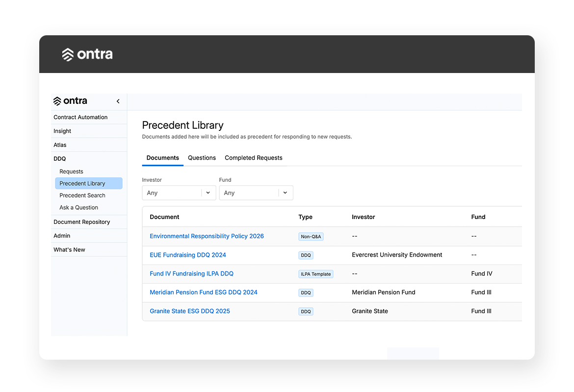The height and width of the screenshot is (392, 574).
Task: Open the EUE Fundraising DDQ 2024 link
Action: point(188,255)
